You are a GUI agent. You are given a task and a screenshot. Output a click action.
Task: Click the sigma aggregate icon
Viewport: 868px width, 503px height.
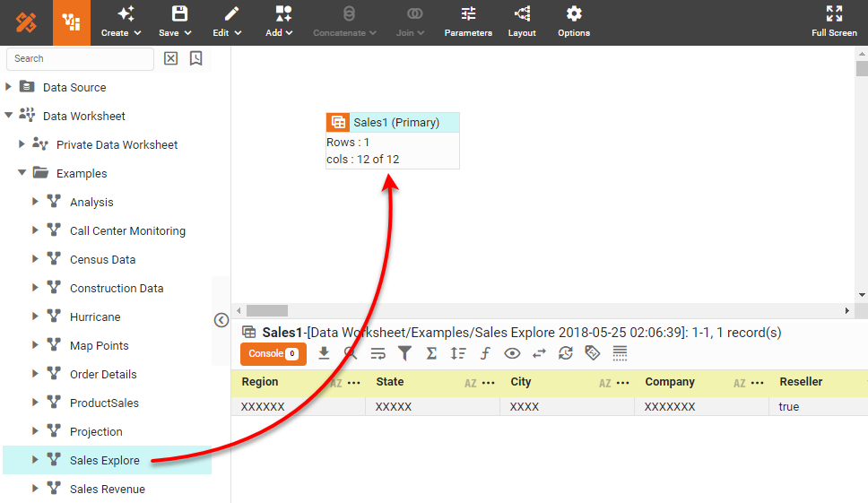tap(431, 354)
